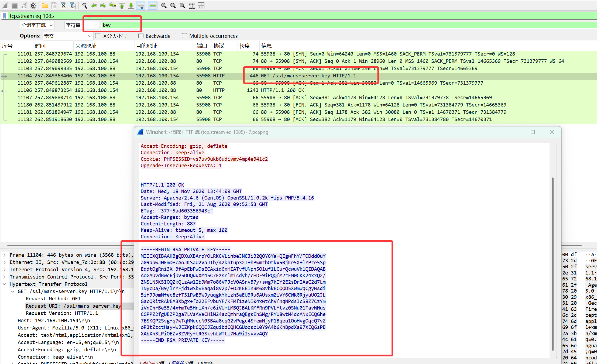Open the 分组字节流 search scope dropdown
This screenshot has height=364, width=597.
(37, 25)
